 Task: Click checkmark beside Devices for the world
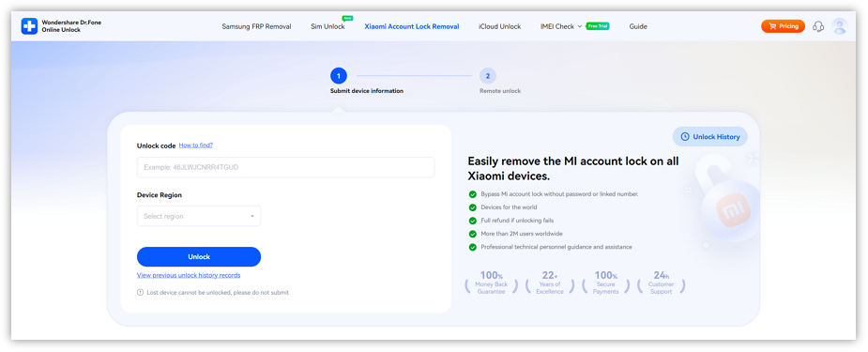(x=472, y=207)
